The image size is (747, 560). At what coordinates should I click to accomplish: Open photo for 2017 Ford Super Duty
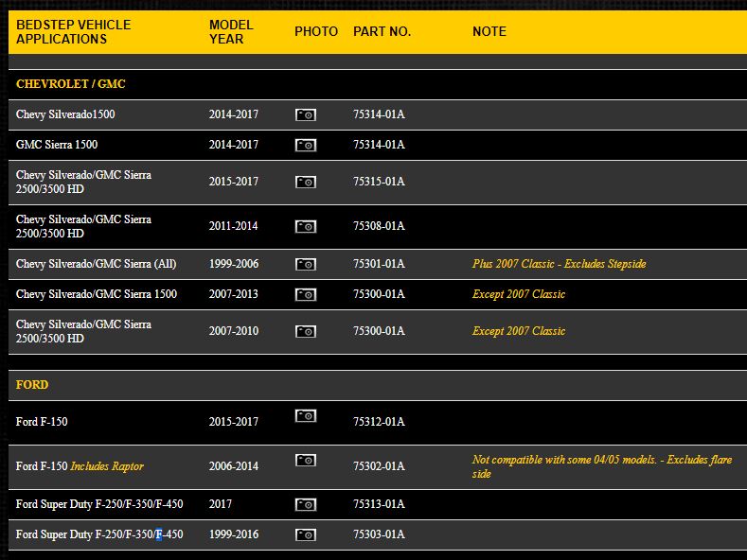tap(305, 504)
